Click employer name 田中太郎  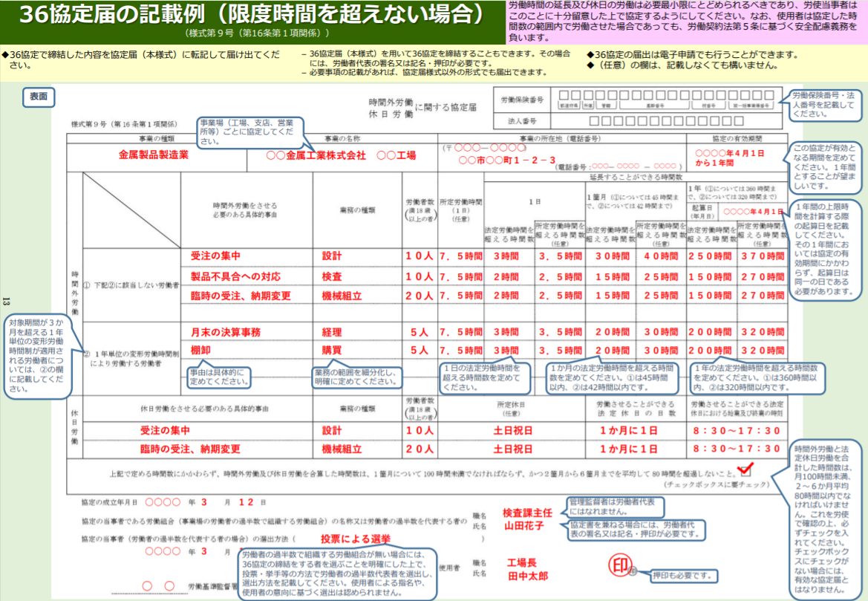(x=527, y=576)
